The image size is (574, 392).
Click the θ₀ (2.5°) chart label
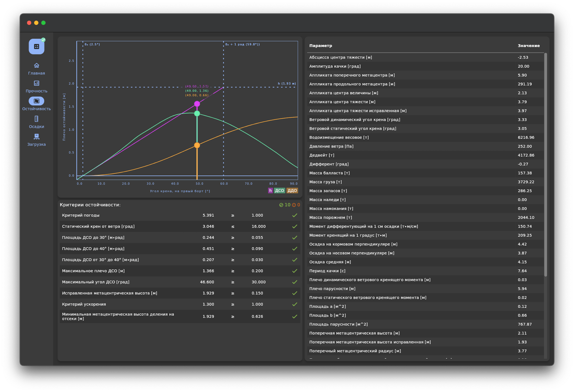point(92,44)
